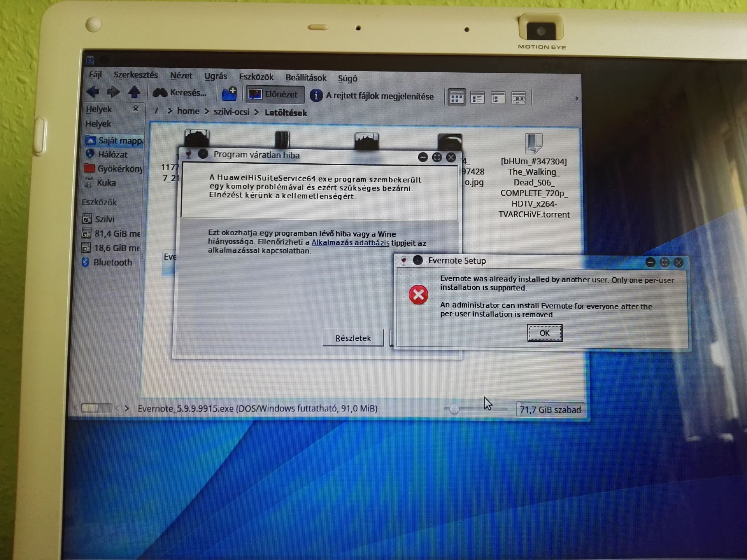Switch to split details view icon
747x560 pixels.
click(x=518, y=98)
